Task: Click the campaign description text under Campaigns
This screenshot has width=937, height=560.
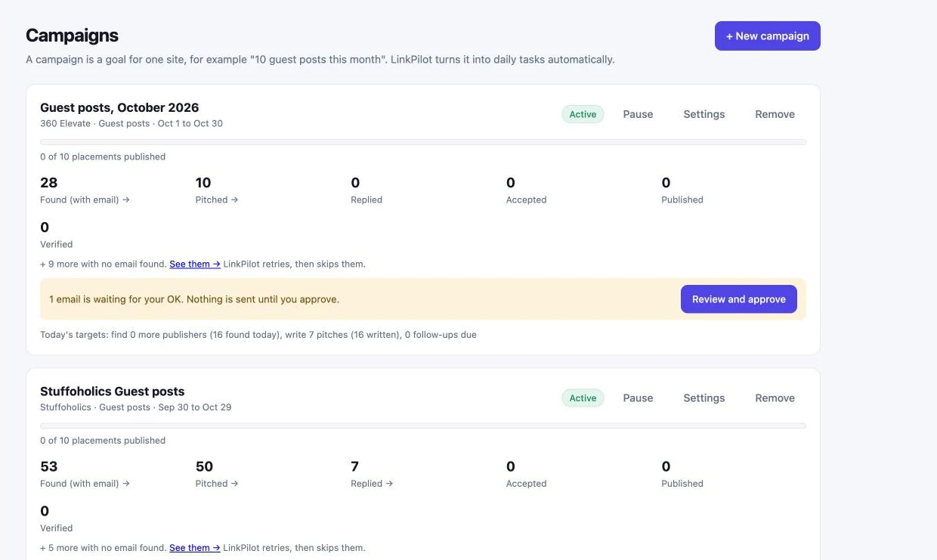Action: pyautogui.click(x=320, y=60)
